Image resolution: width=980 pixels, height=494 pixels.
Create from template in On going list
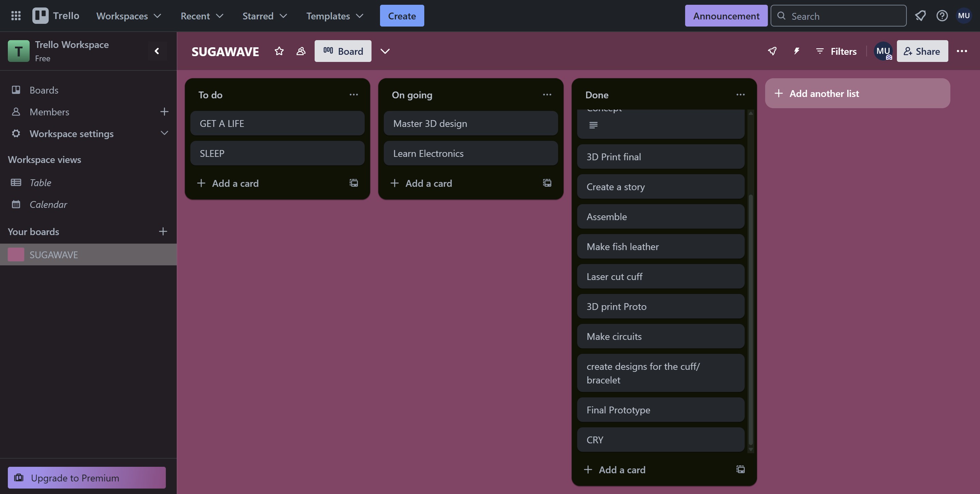pyautogui.click(x=547, y=183)
